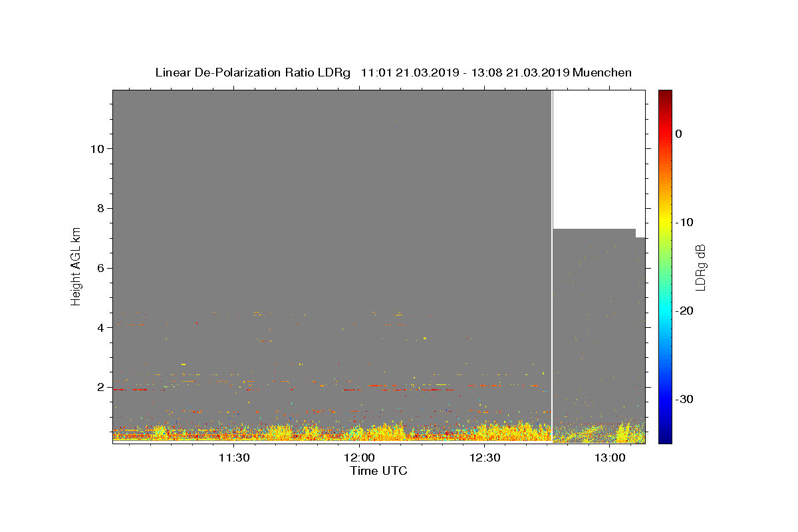The image size is (798, 532).
Task: Click the colorbar value -10
Action: point(686,222)
